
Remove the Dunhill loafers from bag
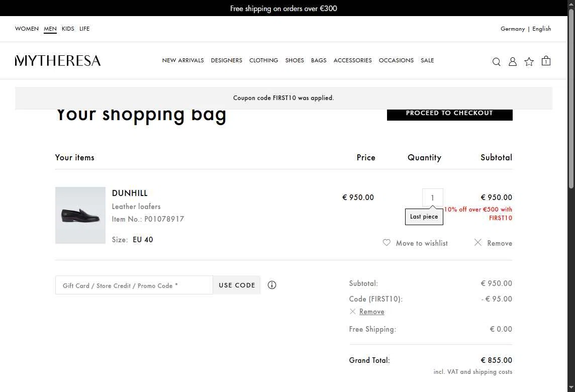tap(500, 243)
